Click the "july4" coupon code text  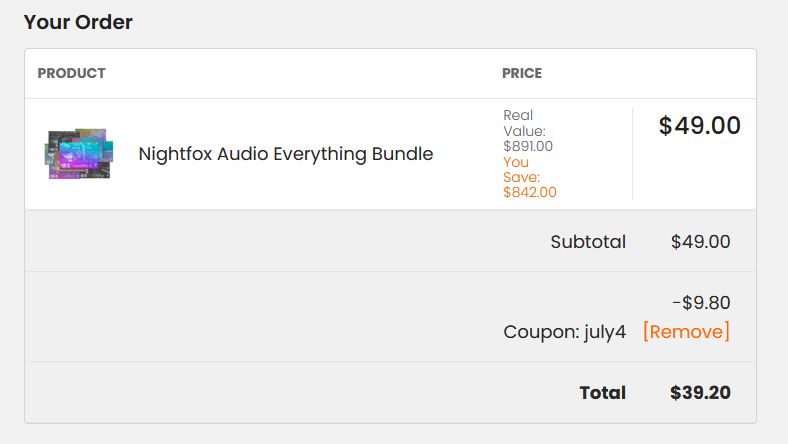605,332
